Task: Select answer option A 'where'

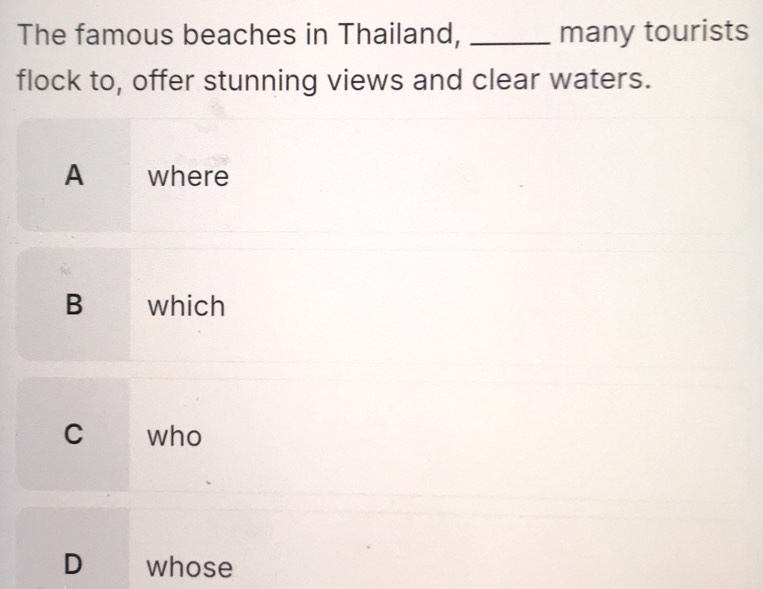Action: [x=390, y=177]
